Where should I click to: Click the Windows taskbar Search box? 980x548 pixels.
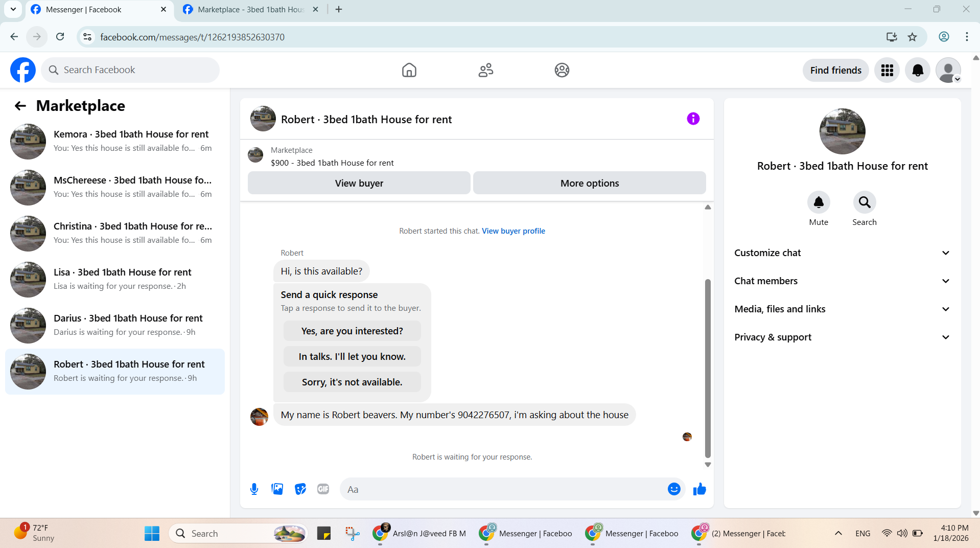(x=238, y=533)
